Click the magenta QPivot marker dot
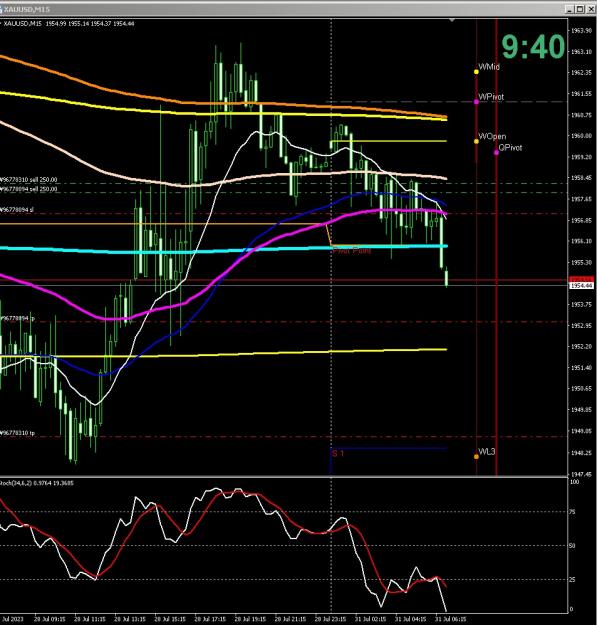 496,152
